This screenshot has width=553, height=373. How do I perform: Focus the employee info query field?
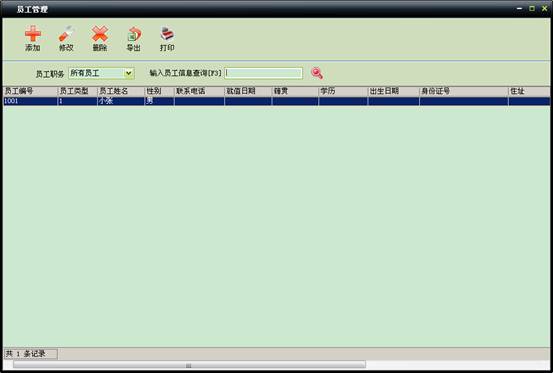pyautogui.click(x=263, y=73)
